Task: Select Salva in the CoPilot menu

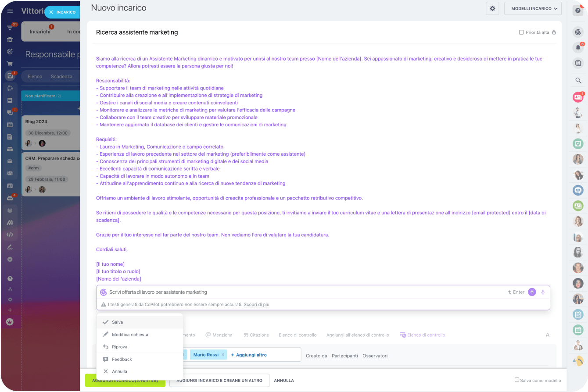Action: pyautogui.click(x=117, y=322)
